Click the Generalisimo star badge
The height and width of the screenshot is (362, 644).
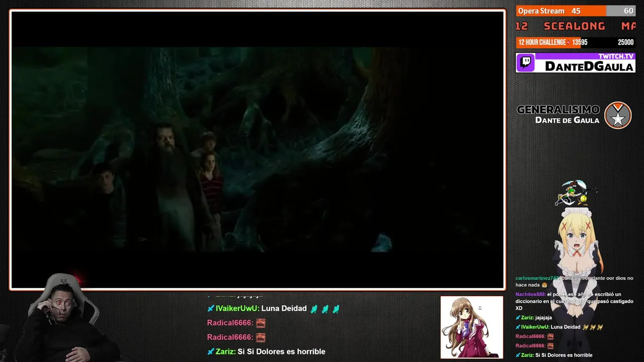(618, 115)
